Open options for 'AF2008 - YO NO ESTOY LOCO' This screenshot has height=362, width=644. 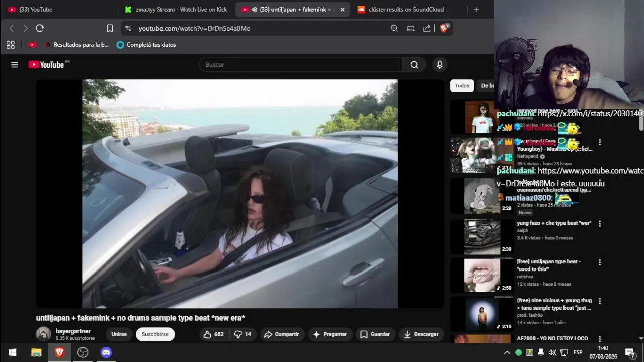point(599,339)
